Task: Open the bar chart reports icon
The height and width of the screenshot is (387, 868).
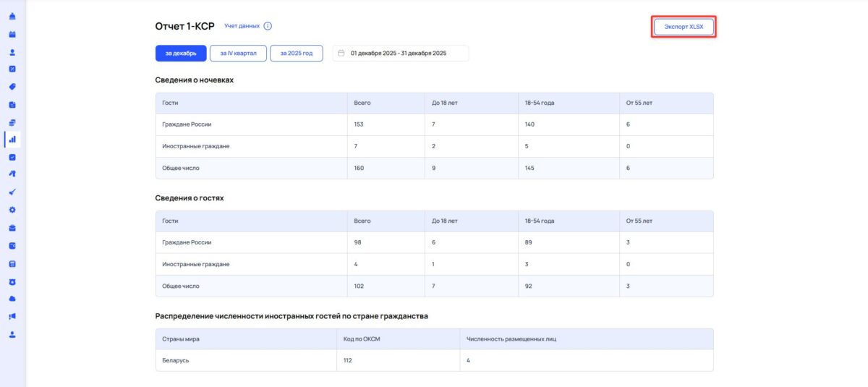Action: coord(12,139)
